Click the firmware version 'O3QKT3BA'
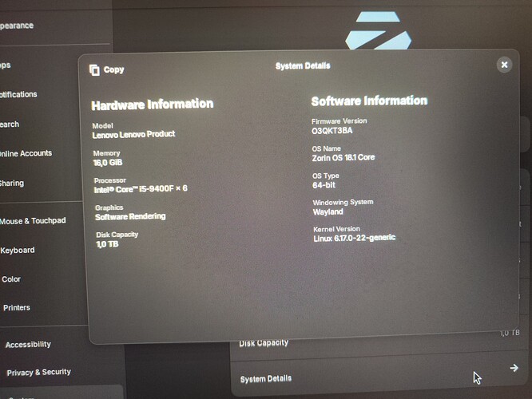Image resolution: width=532 pixels, height=399 pixels. (332, 131)
